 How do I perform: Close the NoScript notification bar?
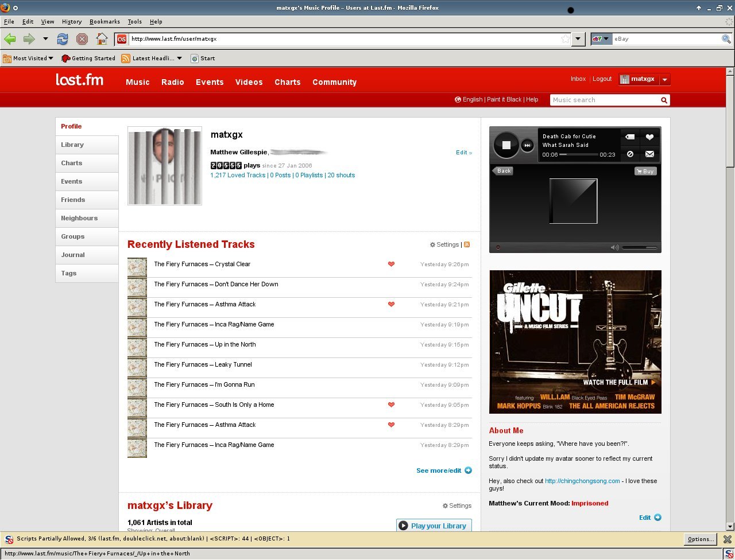point(727,539)
